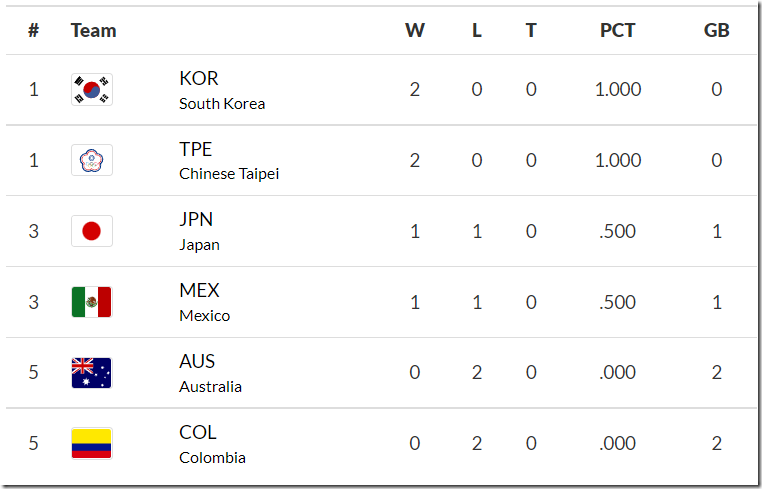
Task: Open the AUS team entry
Action: 197,362
